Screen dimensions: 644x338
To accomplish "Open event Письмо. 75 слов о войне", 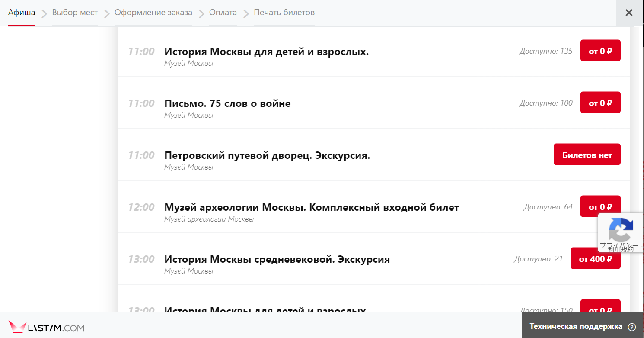I will point(227,103).
